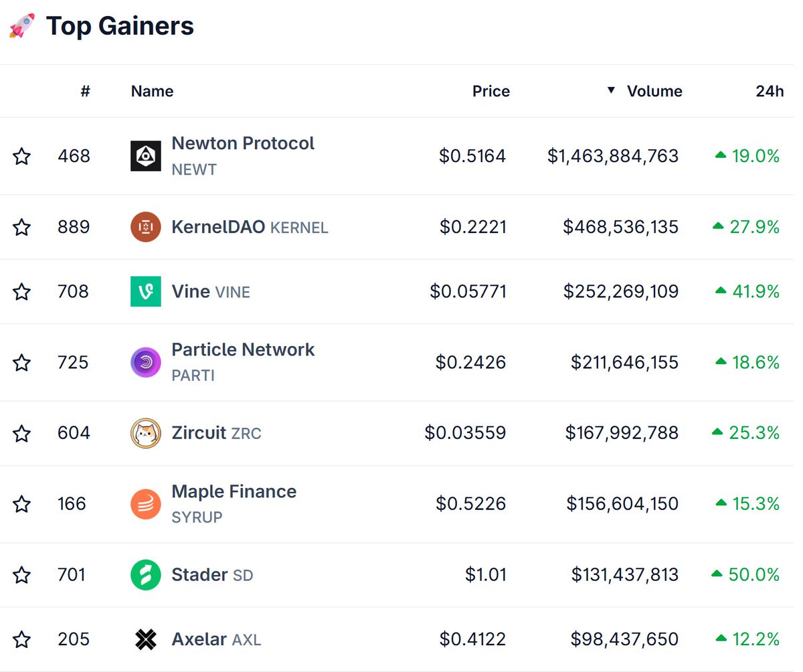Click the Maple Finance orange logo
The image size is (803, 672).
pos(145,504)
